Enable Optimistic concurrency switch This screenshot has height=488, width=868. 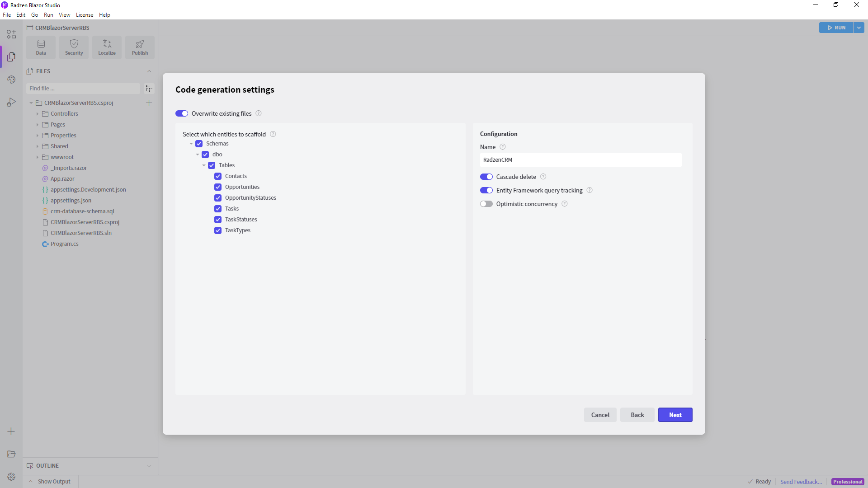click(x=486, y=204)
